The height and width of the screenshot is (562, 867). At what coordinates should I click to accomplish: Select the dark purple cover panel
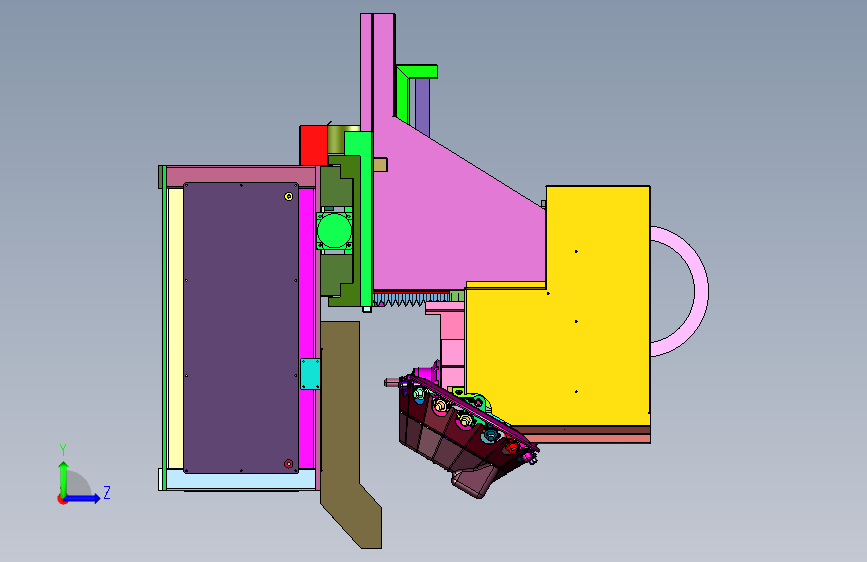(x=241, y=328)
